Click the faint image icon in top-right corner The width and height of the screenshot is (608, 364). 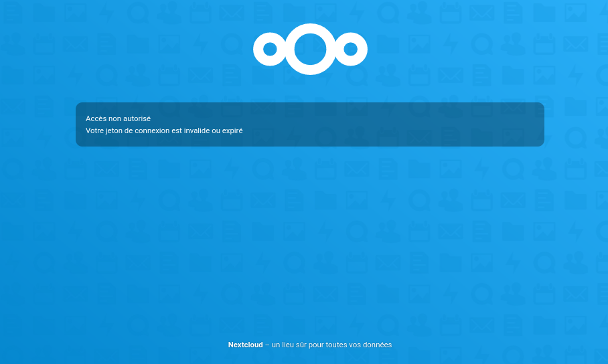575,13
